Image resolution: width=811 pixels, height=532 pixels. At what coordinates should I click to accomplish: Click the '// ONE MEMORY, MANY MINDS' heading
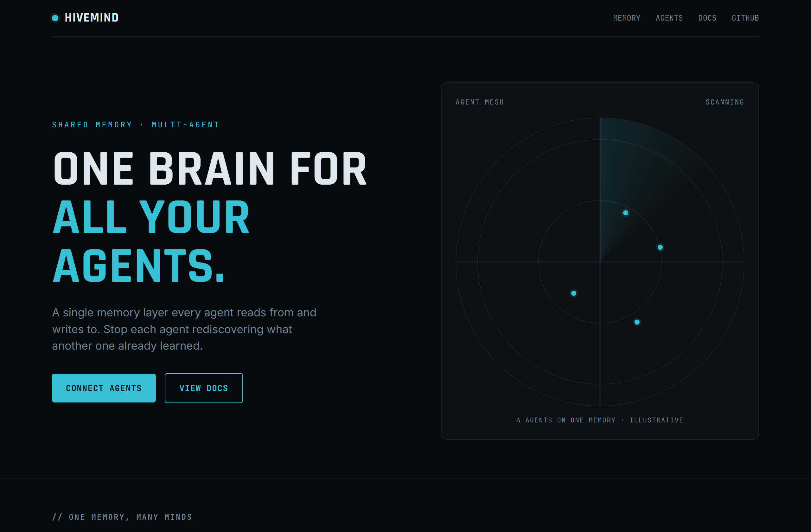(122, 517)
